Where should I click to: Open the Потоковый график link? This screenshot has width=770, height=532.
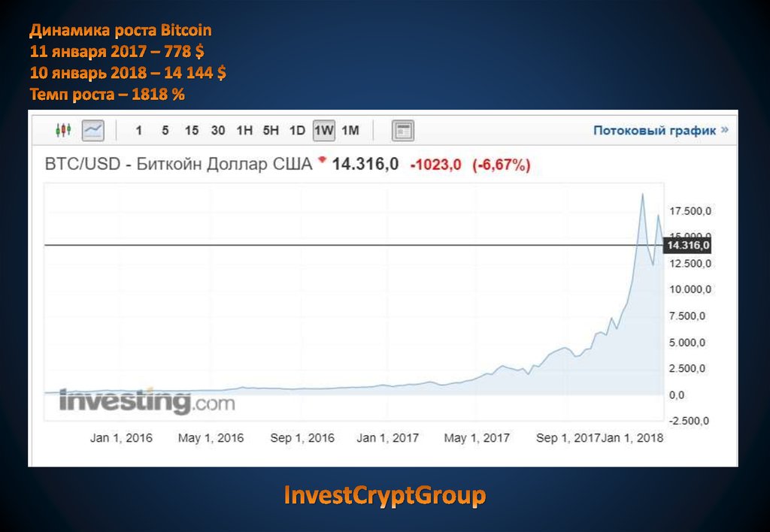click(x=654, y=130)
